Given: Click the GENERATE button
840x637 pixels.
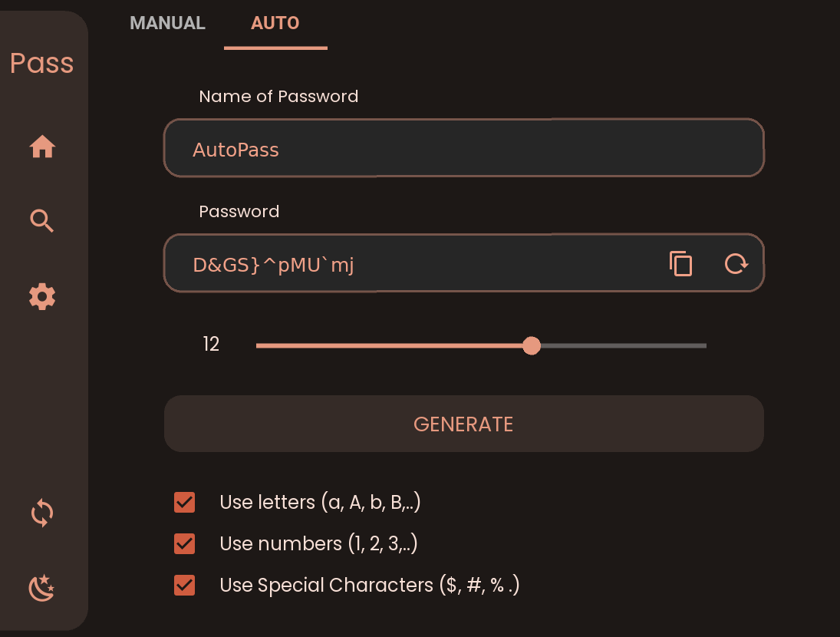Looking at the screenshot, I should coord(464,424).
